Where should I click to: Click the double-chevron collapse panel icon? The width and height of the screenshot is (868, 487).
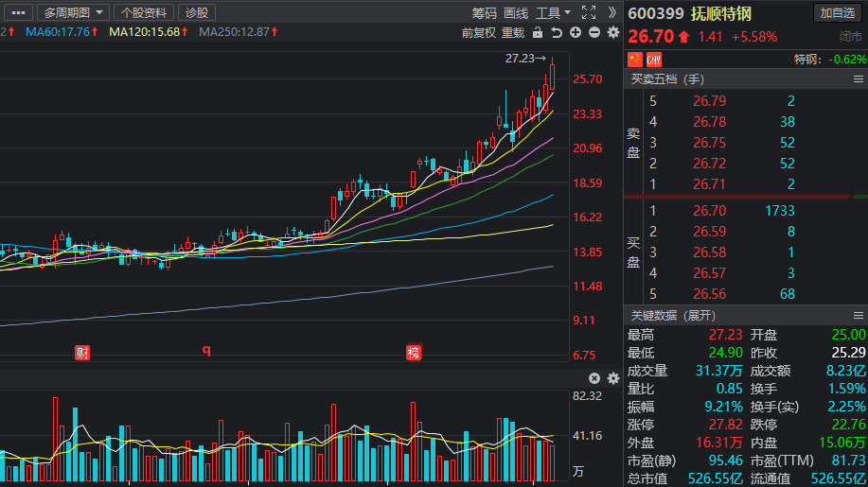coord(611,12)
